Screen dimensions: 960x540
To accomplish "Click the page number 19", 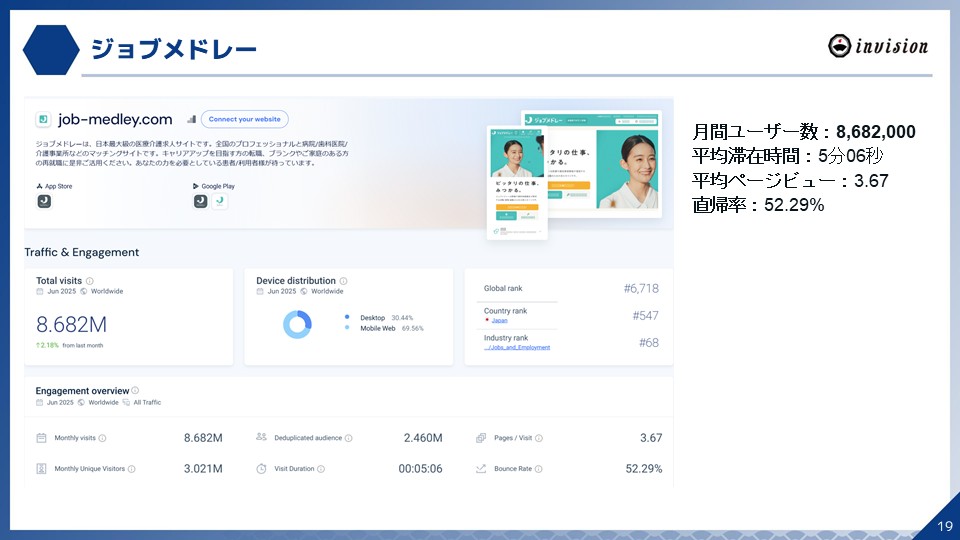I will click(945, 526).
